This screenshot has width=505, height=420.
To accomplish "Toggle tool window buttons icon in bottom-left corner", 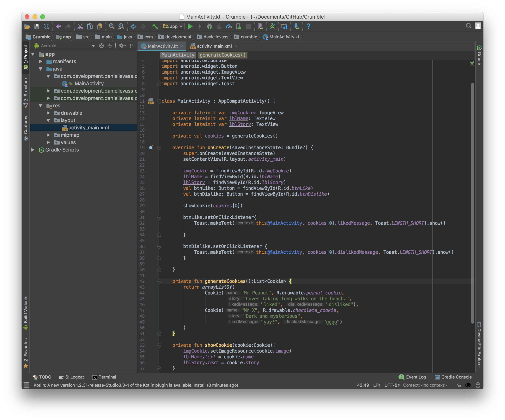I will tap(27, 385).
